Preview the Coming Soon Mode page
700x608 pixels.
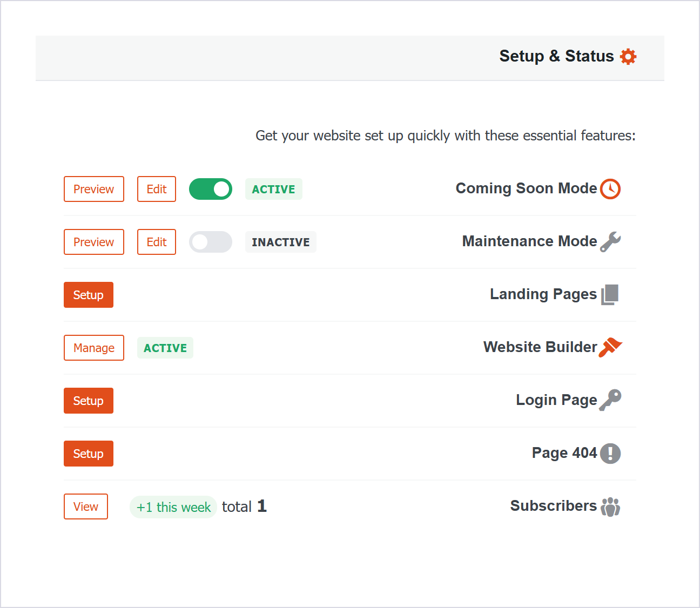click(x=94, y=189)
